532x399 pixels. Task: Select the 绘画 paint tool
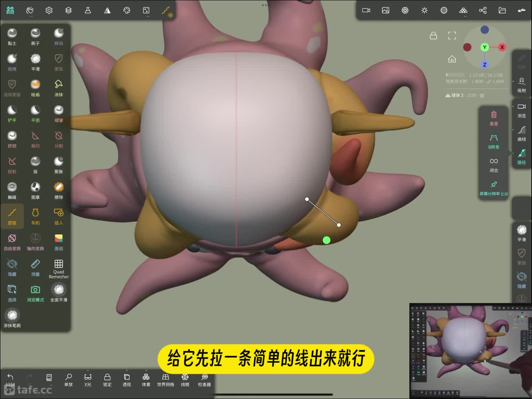pyautogui.click(x=35, y=88)
